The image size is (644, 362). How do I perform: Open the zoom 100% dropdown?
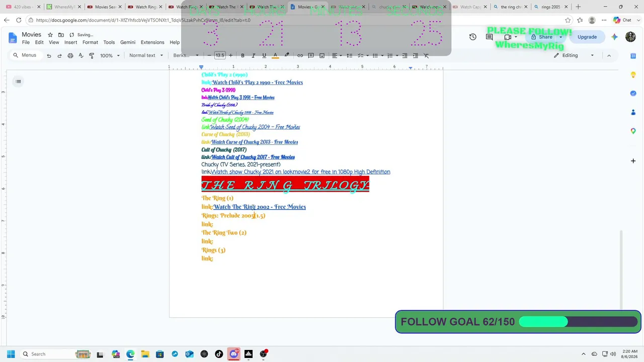[x=110, y=55]
